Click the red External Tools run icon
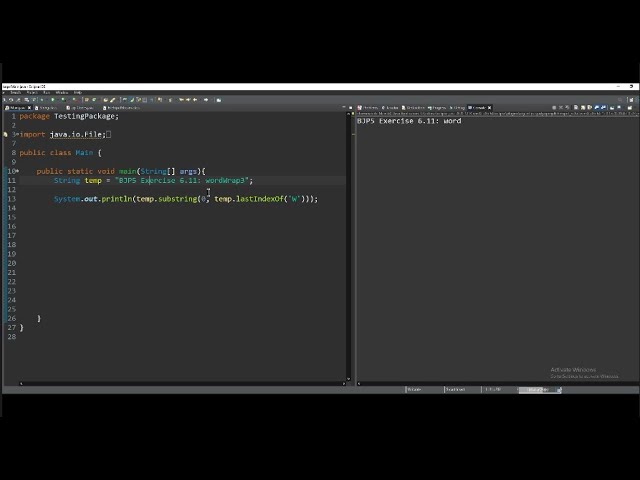This screenshot has width=640, height=480. 74,100
